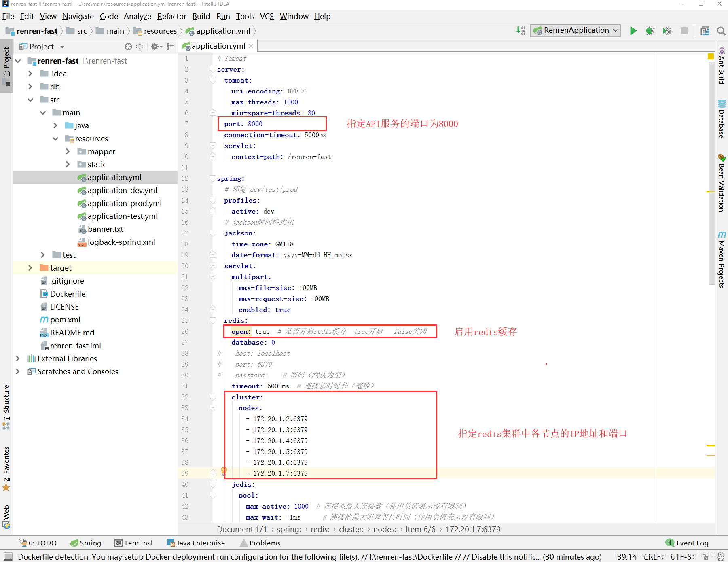728x562 pixels.
Task: Expand the db folder
Action: point(30,87)
